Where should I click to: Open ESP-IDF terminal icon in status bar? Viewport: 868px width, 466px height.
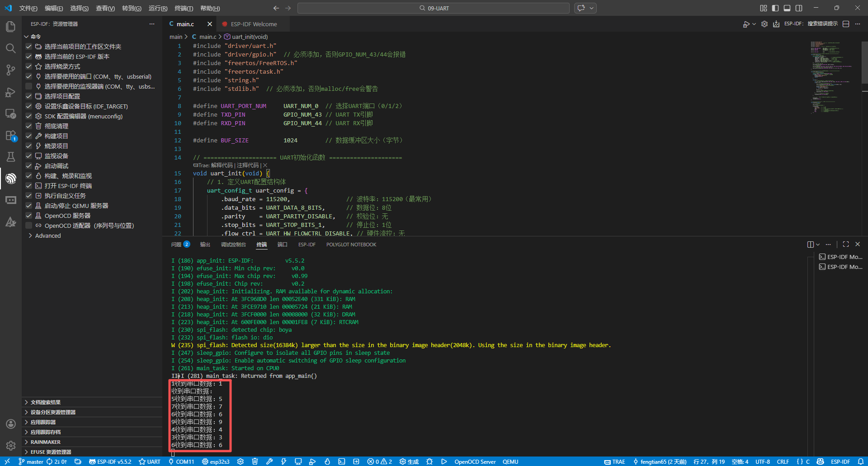342,461
